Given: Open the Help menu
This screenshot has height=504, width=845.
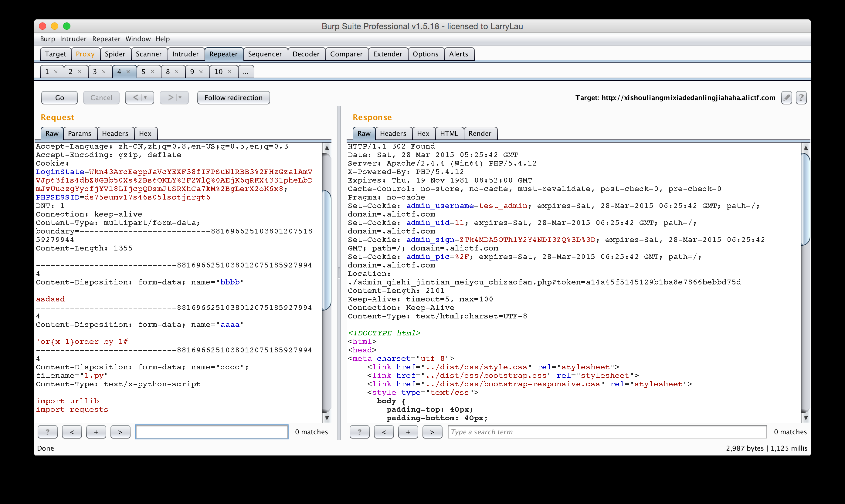Looking at the screenshot, I should point(163,39).
